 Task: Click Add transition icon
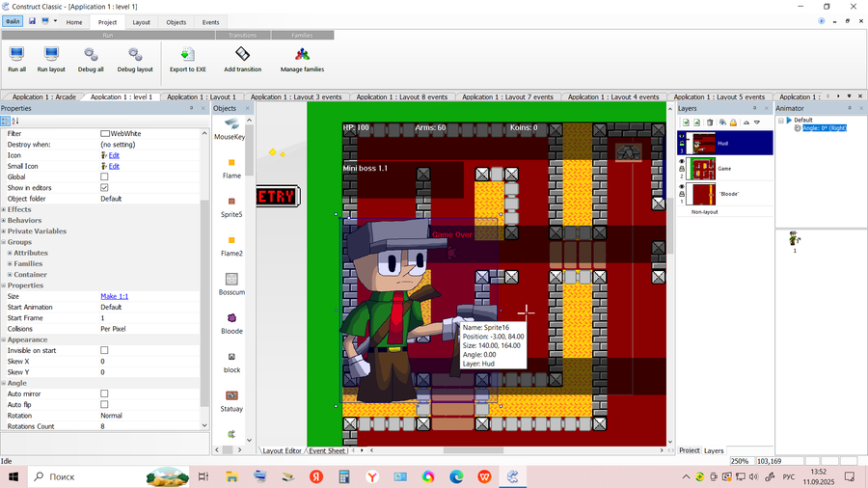[x=242, y=54]
